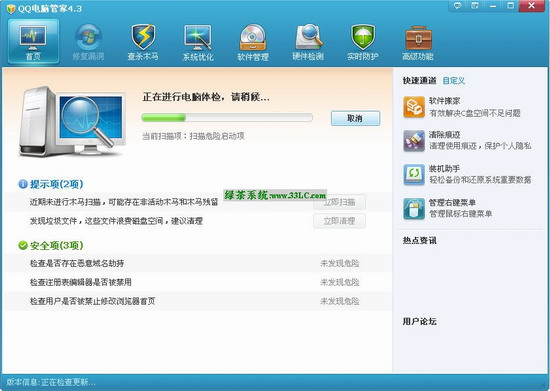
Task: Click the 立即扫描 scan now button
Action: [339, 202]
